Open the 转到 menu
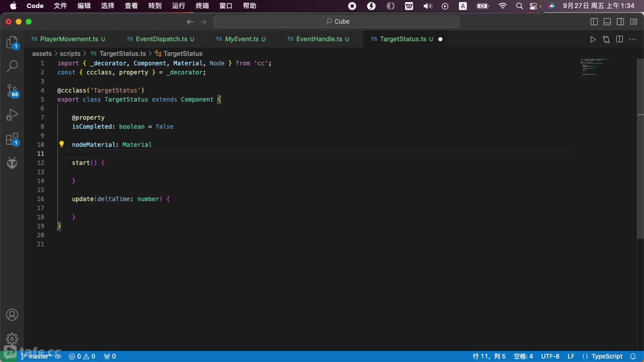This screenshot has height=362, width=644. tap(155, 6)
